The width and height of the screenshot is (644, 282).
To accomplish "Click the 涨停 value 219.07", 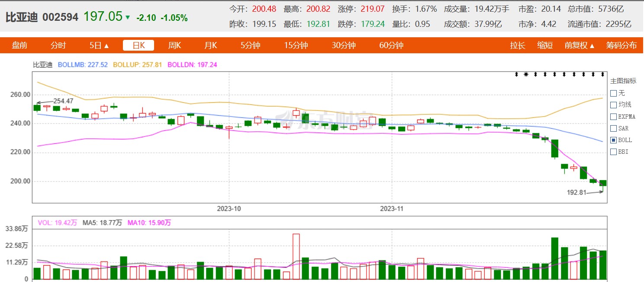I will (x=373, y=9).
